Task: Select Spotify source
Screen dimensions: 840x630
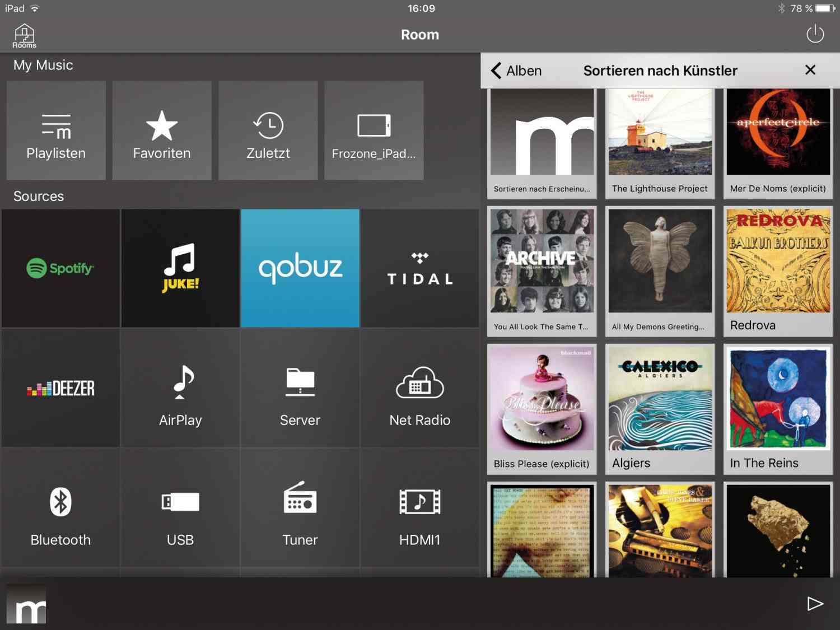Action: point(60,268)
